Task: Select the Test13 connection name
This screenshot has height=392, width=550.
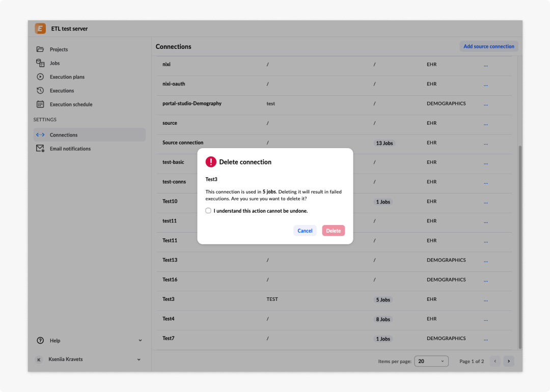Action: click(x=170, y=260)
